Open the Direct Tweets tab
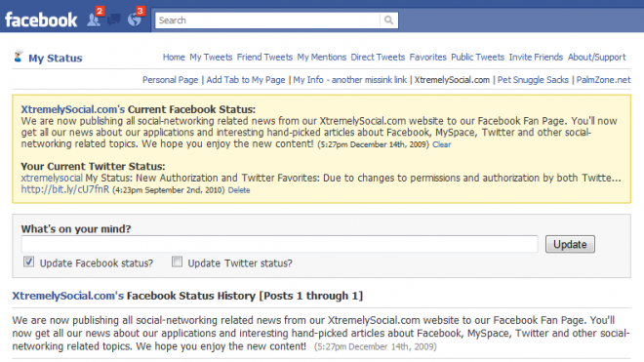This screenshot has height=362, width=644. [378, 58]
